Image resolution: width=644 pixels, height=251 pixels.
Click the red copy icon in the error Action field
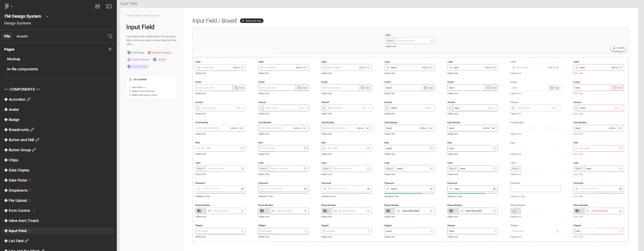click(615, 88)
